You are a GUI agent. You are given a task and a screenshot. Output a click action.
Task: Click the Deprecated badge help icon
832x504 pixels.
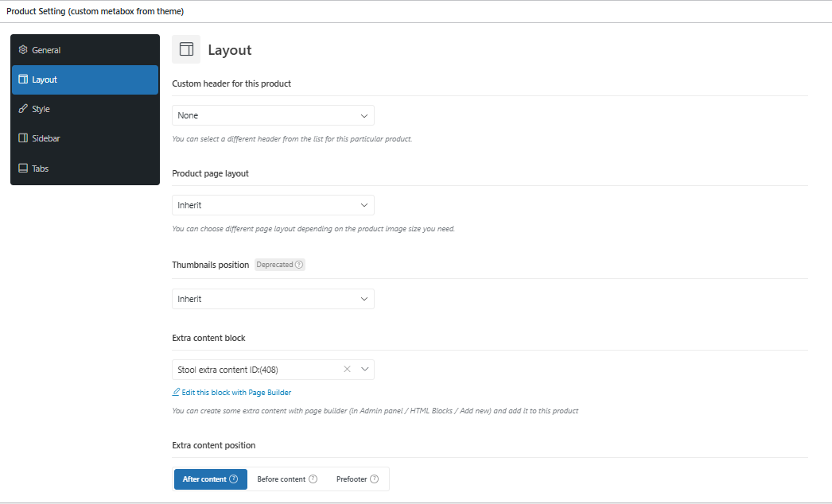click(299, 265)
